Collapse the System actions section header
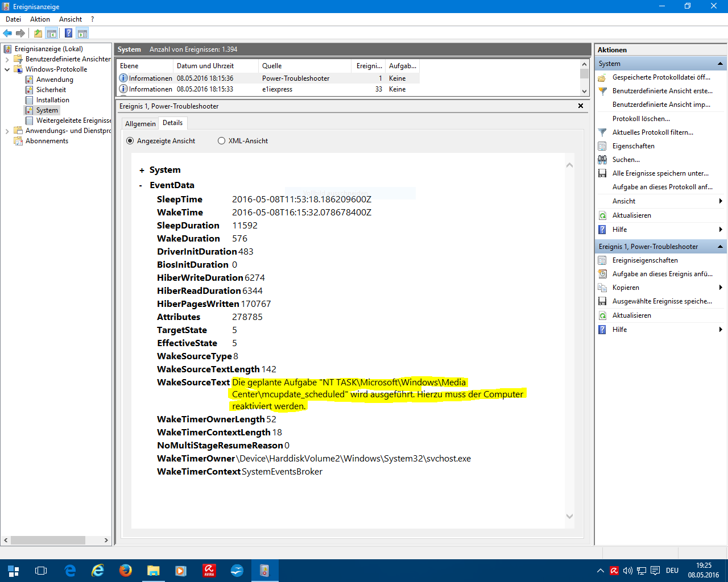This screenshot has height=582, width=728. pyautogui.click(x=720, y=64)
